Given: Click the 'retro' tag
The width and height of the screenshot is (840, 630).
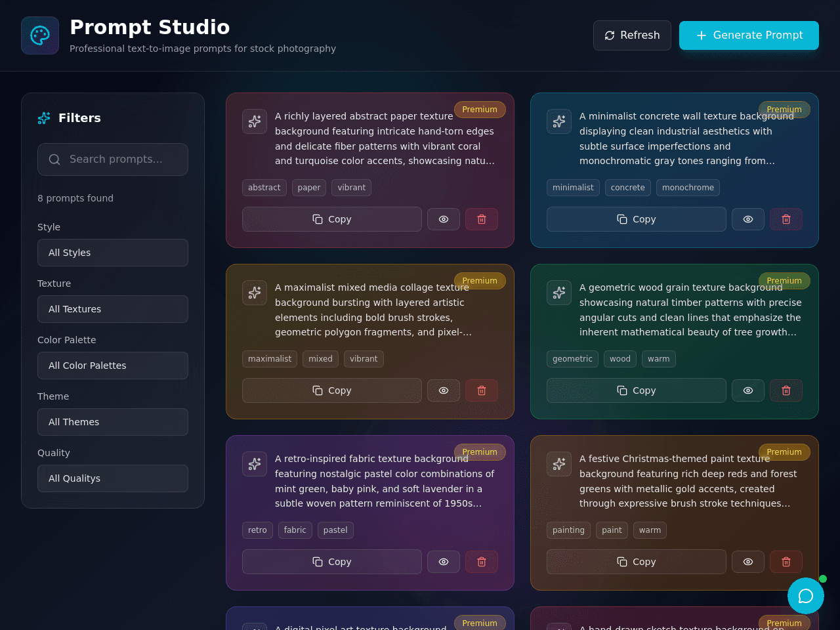Looking at the screenshot, I should point(257,530).
